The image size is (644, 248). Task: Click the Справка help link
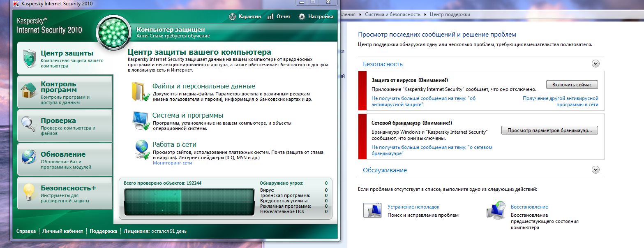[26, 231]
